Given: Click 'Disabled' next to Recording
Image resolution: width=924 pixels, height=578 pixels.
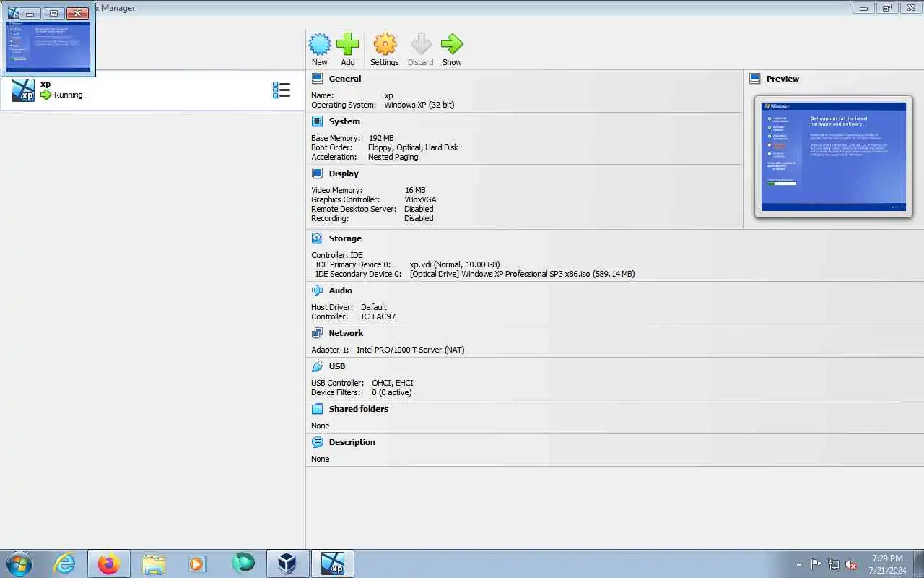Looking at the screenshot, I should pos(419,218).
